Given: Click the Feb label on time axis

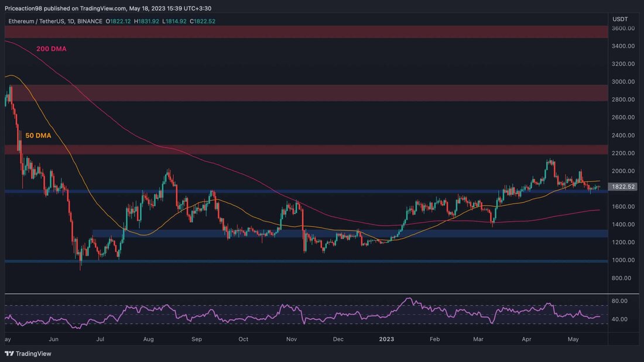Looking at the screenshot, I should coord(434,339).
